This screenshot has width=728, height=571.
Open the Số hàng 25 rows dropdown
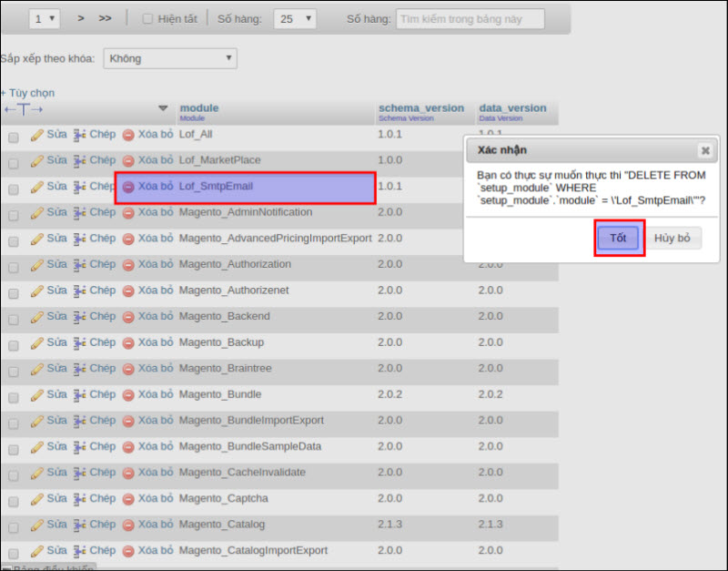(x=294, y=18)
